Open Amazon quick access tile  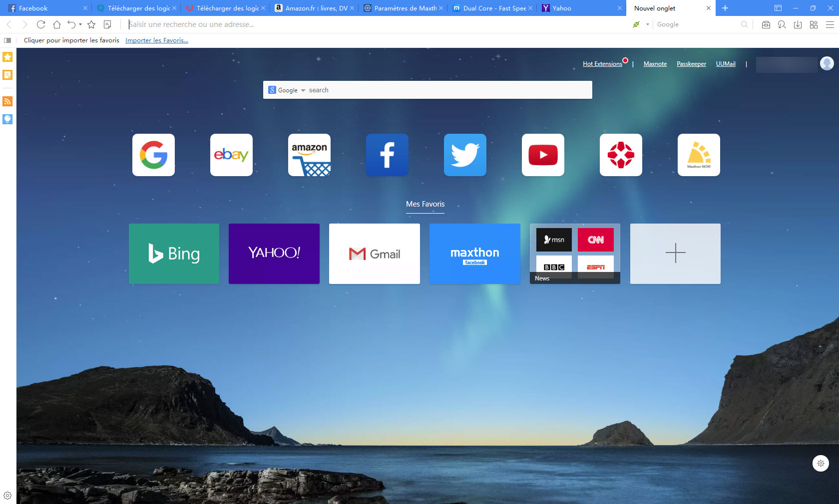pyautogui.click(x=309, y=155)
